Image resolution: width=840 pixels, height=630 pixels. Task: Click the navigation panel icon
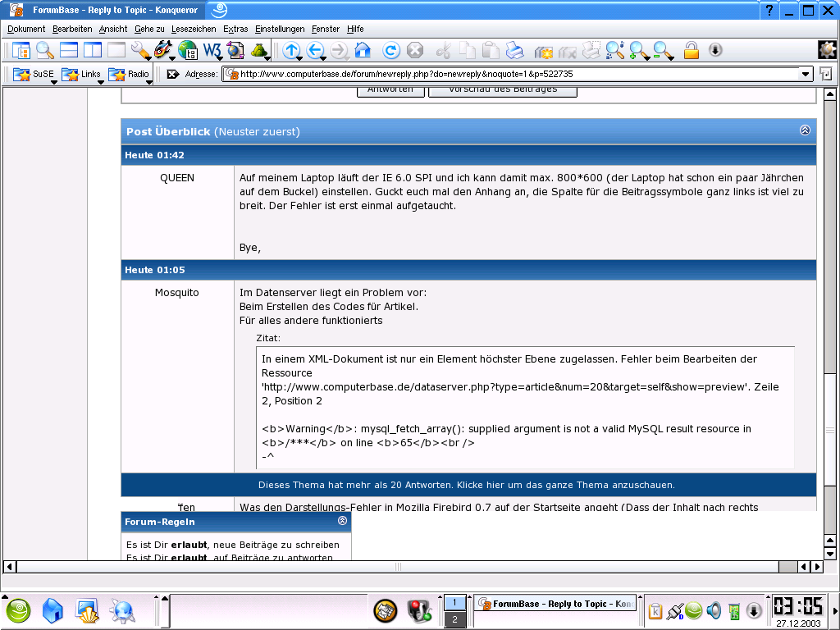tap(21, 50)
